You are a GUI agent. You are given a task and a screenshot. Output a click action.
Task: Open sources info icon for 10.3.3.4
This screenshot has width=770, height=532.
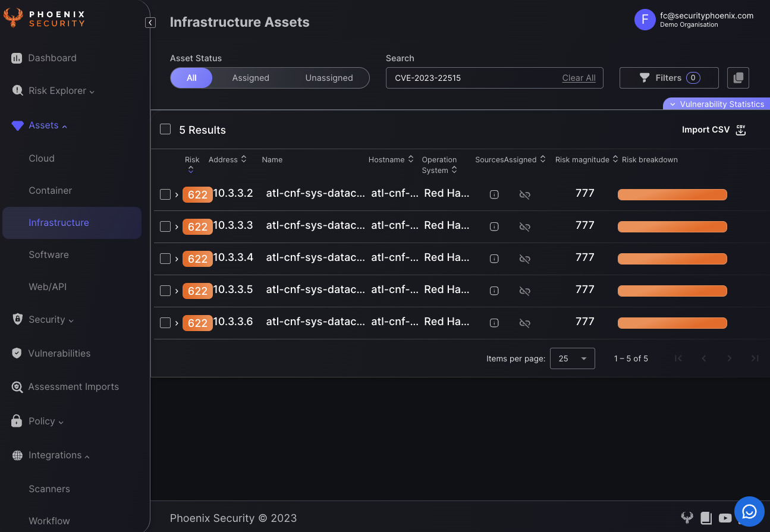pyautogui.click(x=494, y=259)
